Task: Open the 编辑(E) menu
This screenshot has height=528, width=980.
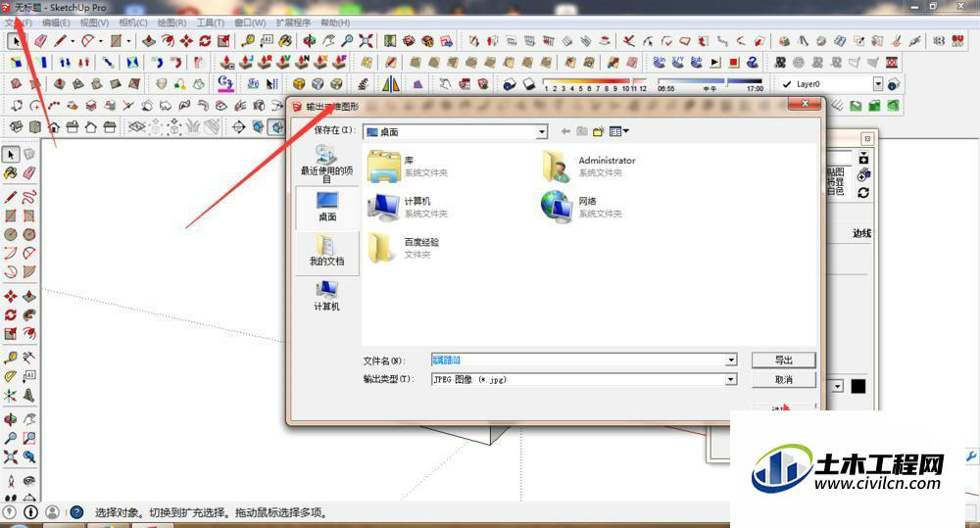Action: (x=56, y=23)
